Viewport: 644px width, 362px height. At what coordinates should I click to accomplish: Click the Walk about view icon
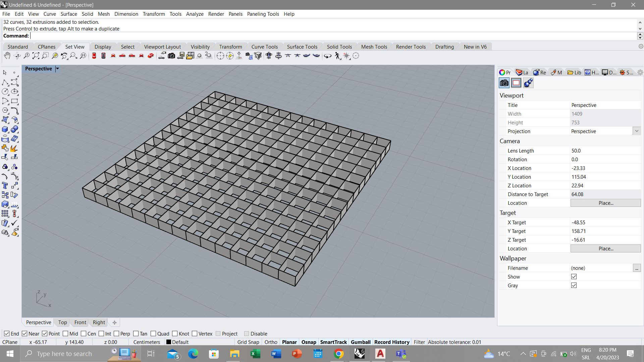pos(337,56)
